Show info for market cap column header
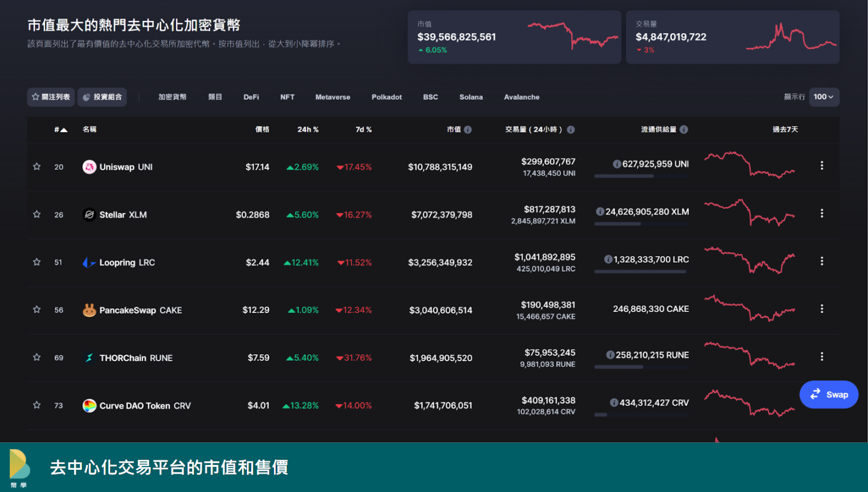This screenshot has height=492, width=868. 468,130
